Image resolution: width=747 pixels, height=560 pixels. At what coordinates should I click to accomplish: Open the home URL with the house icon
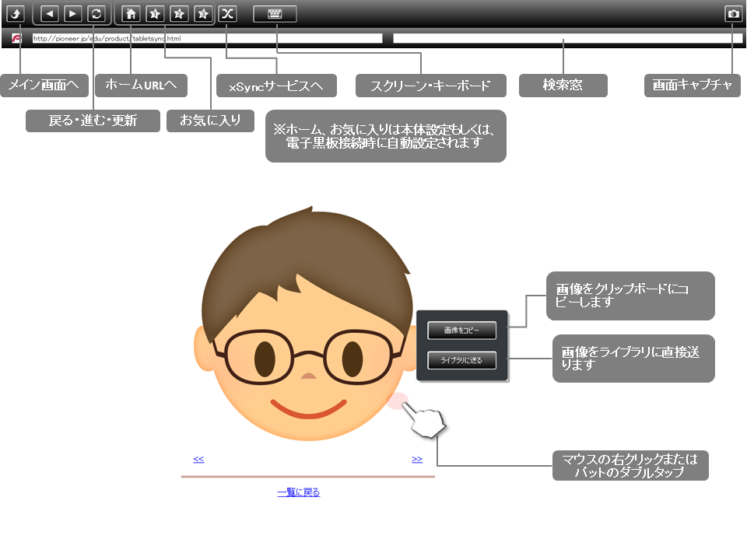(x=132, y=14)
